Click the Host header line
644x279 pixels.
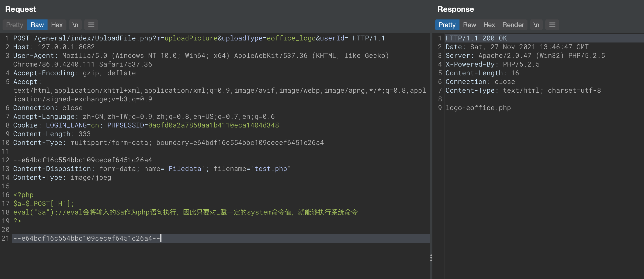click(x=54, y=47)
